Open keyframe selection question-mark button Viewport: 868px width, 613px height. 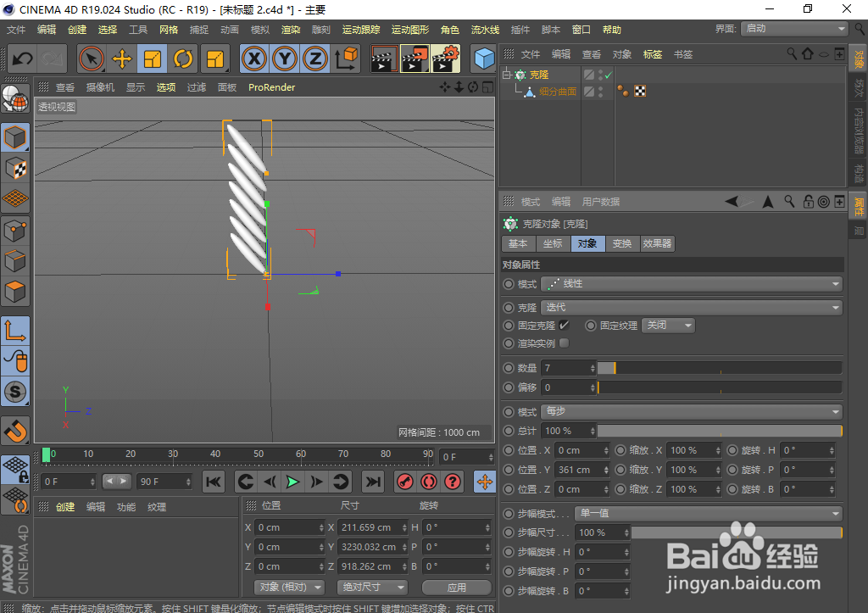tap(453, 482)
